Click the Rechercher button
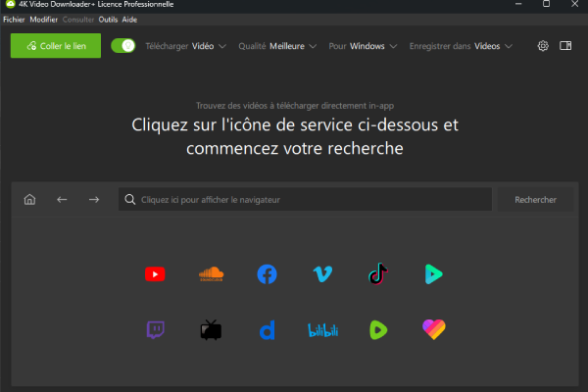Image resolution: width=588 pixels, height=392 pixels. point(535,200)
